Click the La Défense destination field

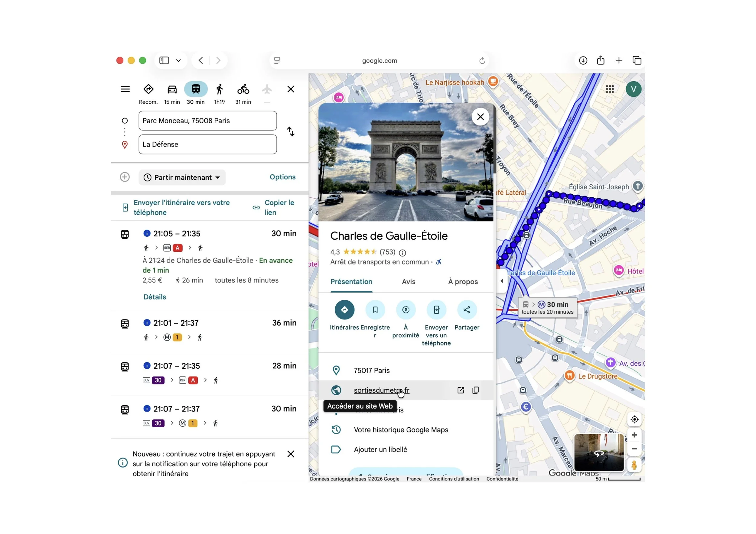pos(207,144)
